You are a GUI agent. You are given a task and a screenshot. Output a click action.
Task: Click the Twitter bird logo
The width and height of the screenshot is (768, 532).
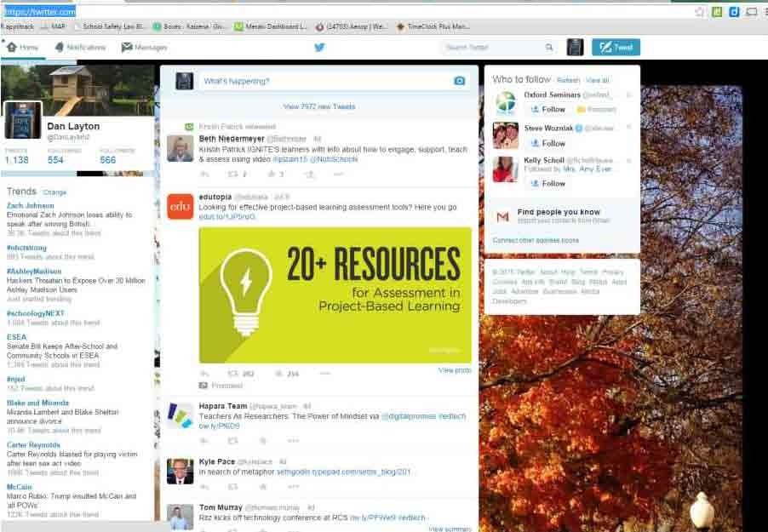pyautogui.click(x=319, y=48)
